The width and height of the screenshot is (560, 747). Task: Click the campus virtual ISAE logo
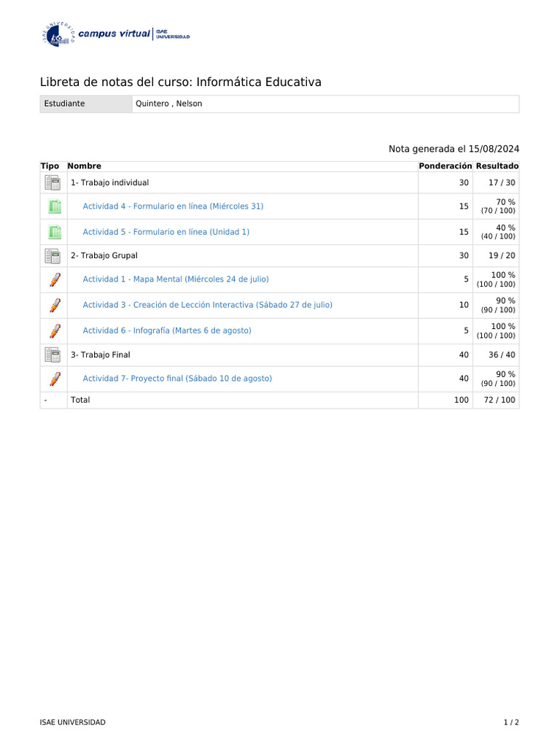pos(116,35)
